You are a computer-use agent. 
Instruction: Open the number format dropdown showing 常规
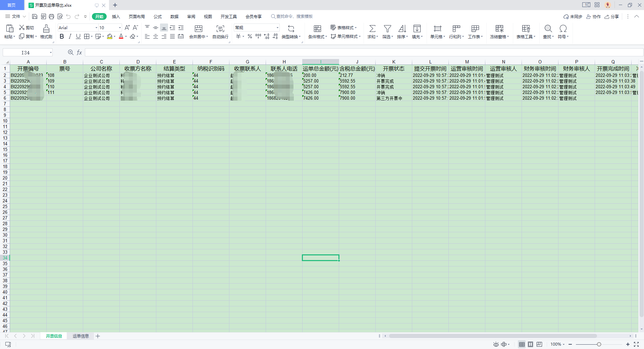coord(277,28)
